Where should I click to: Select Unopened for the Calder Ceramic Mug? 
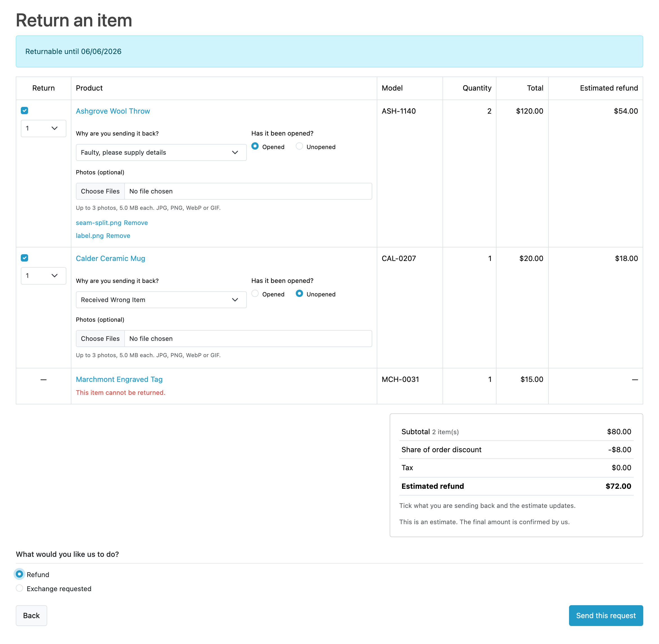(299, 294)
